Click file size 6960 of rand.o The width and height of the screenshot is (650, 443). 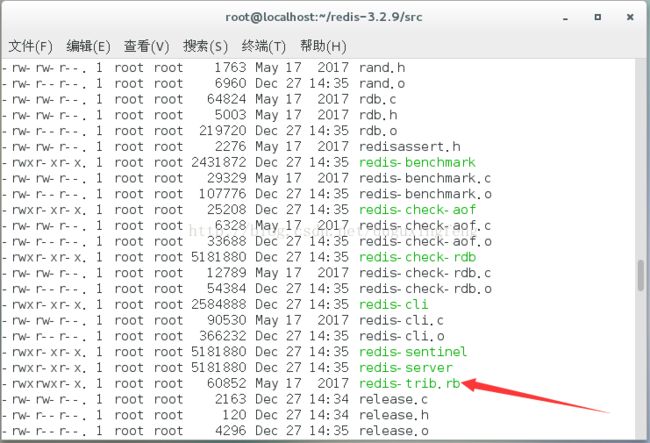click(230, 83)
